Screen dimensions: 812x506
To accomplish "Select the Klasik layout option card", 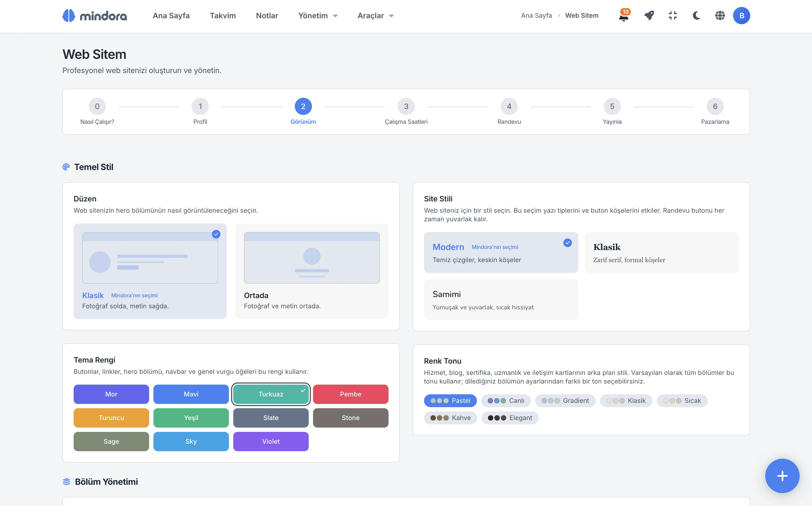I will (150, 271).
